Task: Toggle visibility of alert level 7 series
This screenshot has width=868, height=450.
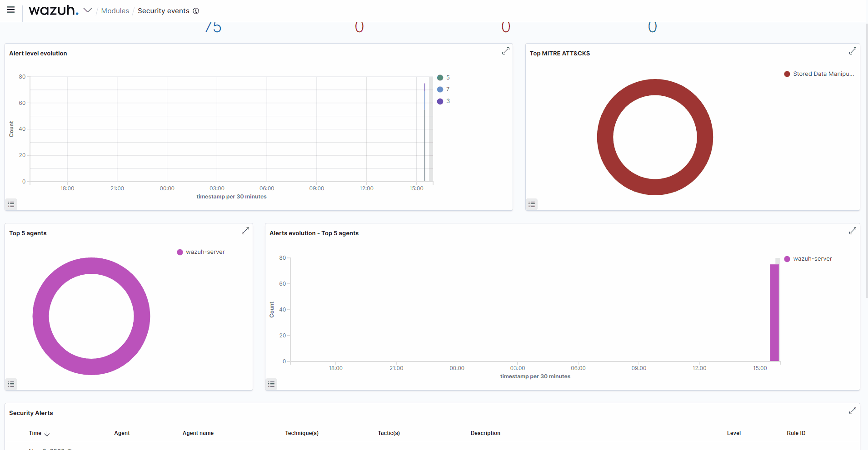Action: [444, 89]
